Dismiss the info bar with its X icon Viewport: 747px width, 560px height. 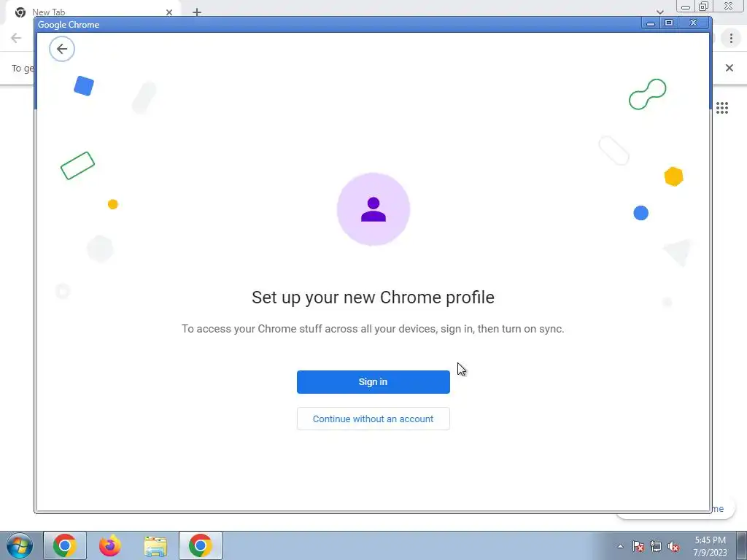coord(729,68)
